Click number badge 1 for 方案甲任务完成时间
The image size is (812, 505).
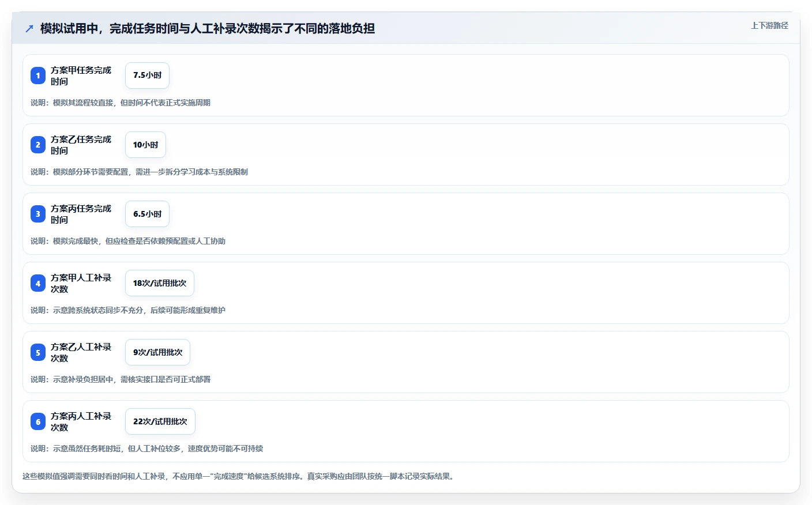click(38, 76)
